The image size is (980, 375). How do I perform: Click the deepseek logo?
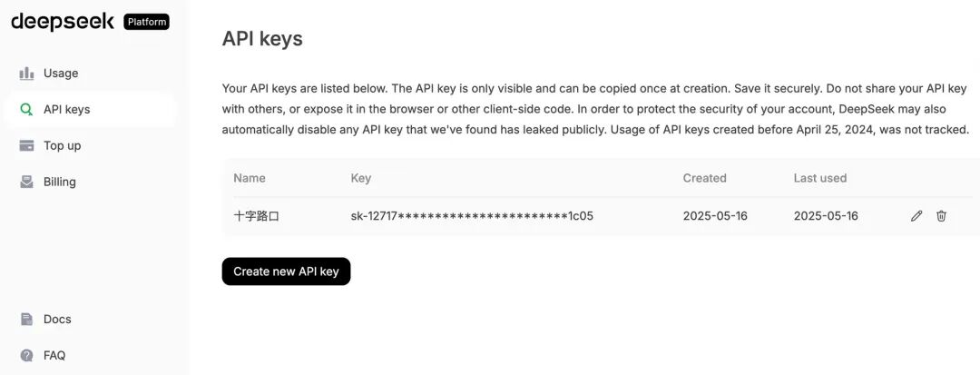[x=63, y=22]
